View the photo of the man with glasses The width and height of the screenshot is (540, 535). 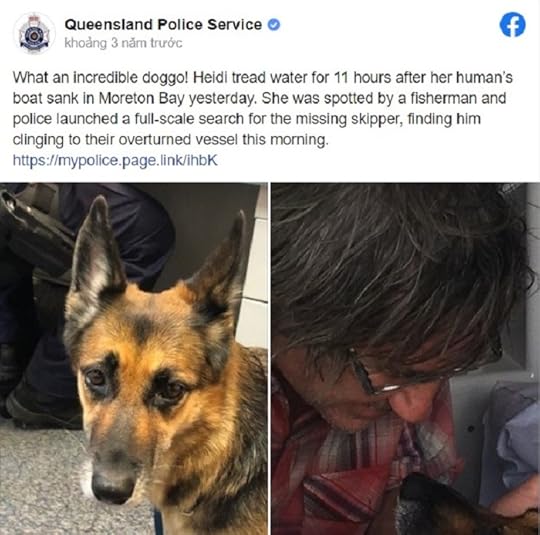click(x=406, y=359)
